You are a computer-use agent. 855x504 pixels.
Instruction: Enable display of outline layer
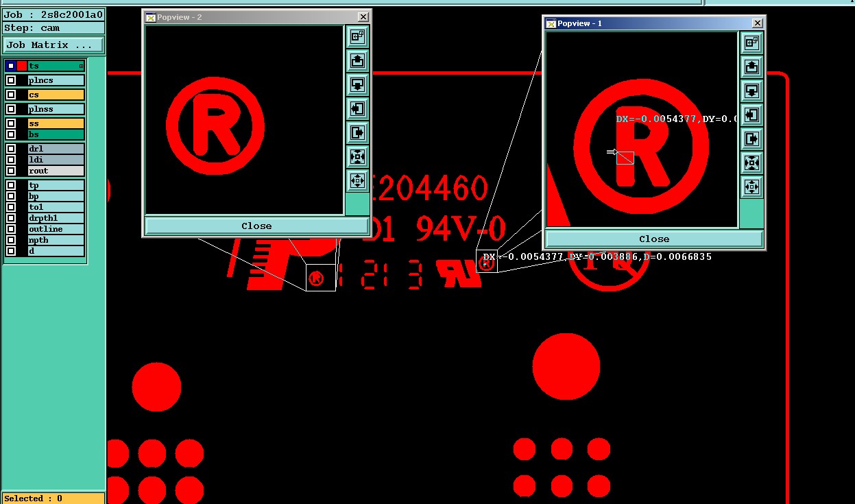(x=11, y=229)
